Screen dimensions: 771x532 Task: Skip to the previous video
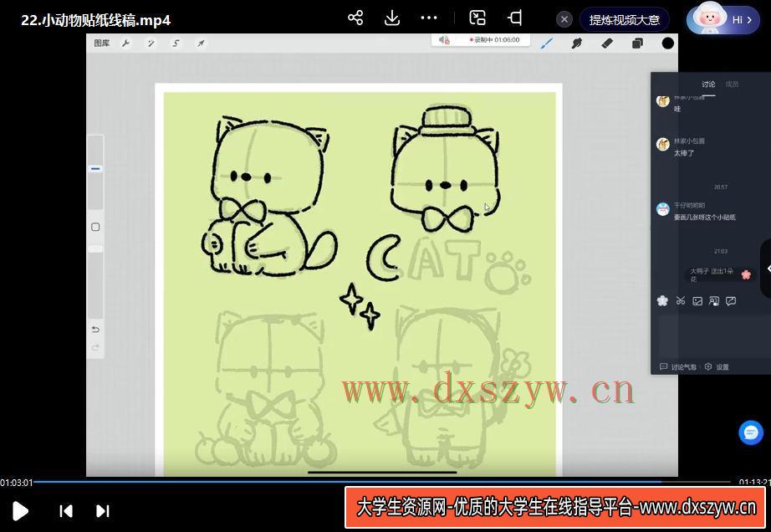(x=66, y=511)
